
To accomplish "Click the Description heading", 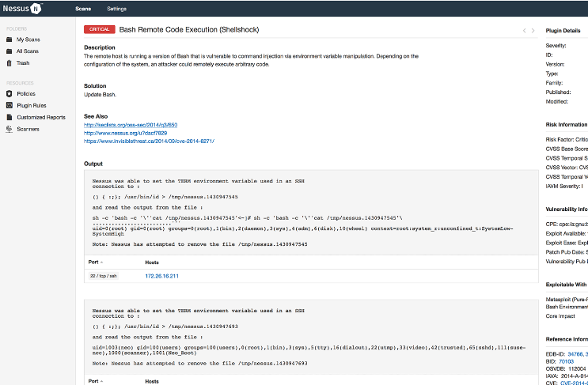I will [100, 47].
